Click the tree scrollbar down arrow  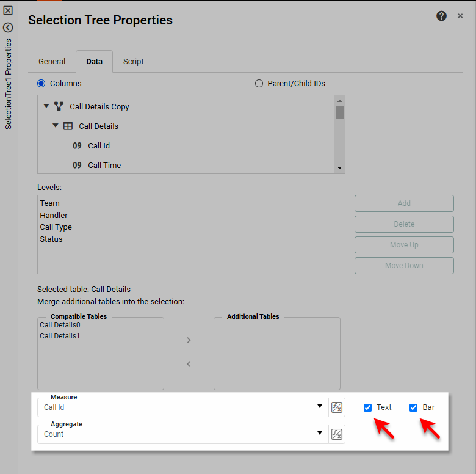click(x=339, y=168)
